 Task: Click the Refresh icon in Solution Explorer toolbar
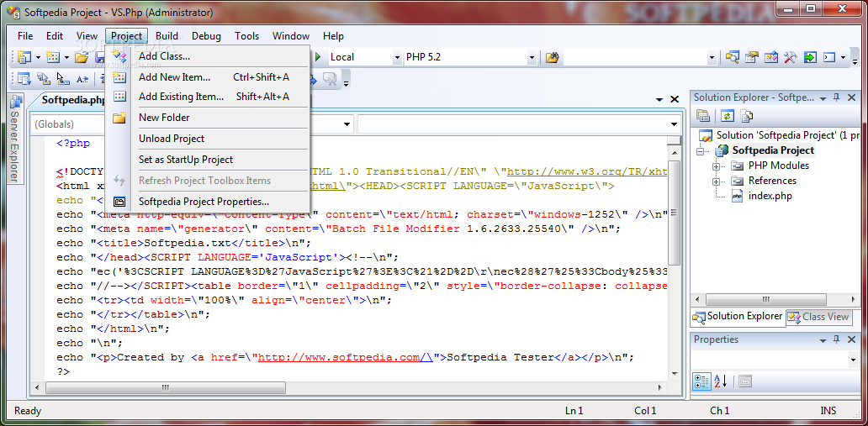tap(727, 116)
